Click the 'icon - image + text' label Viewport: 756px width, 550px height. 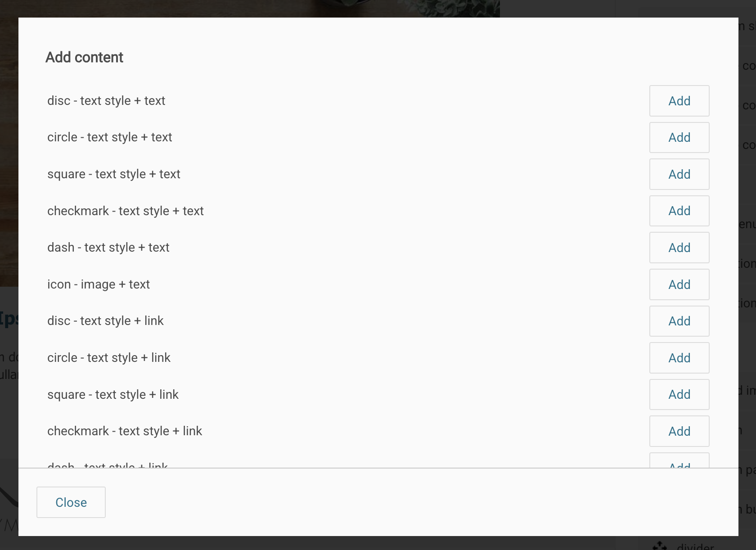(x=99, y=284)
